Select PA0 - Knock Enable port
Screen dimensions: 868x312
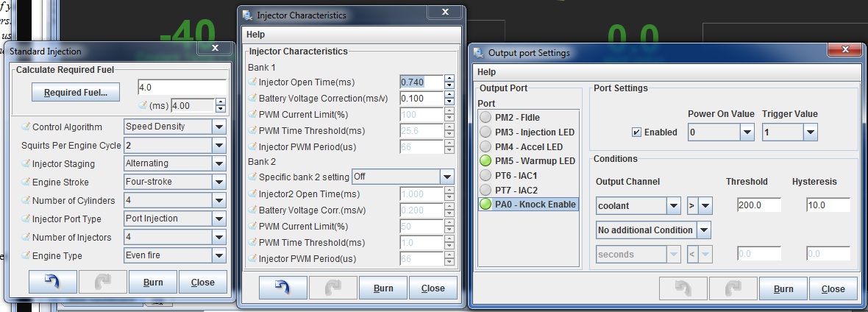pyautogui.click(x=528, y=205)
